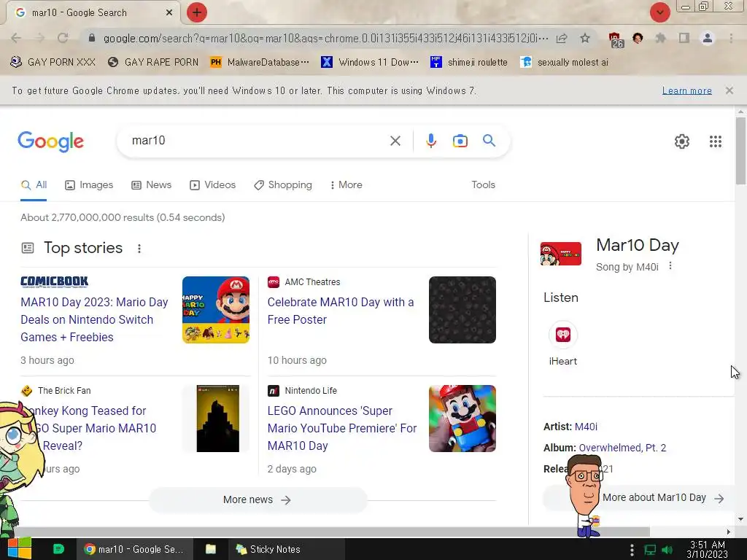
Task: Bookmark this page with the star icon
Action: point(585,38)
